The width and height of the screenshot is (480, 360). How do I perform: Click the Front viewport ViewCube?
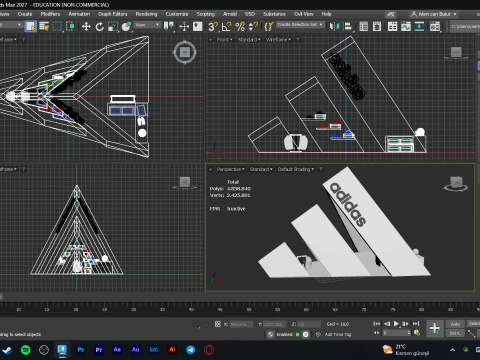pyautogui.click(x=456, y=53)
